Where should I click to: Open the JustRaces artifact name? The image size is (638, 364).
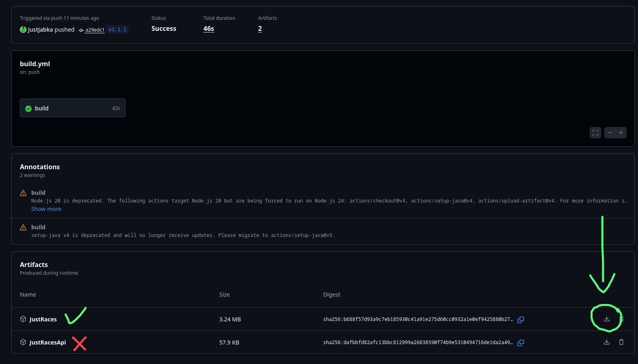click(43, 319)
